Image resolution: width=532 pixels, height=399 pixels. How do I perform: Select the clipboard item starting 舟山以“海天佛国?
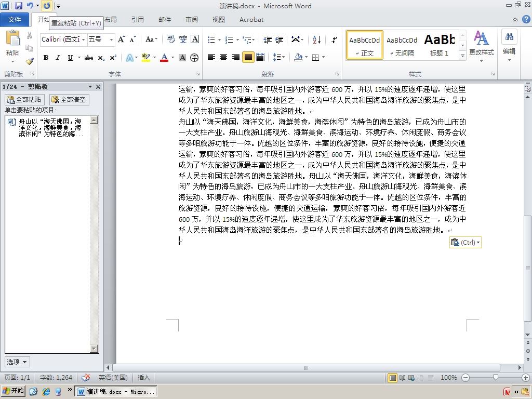pyautogui.click(x=48, y=128)
